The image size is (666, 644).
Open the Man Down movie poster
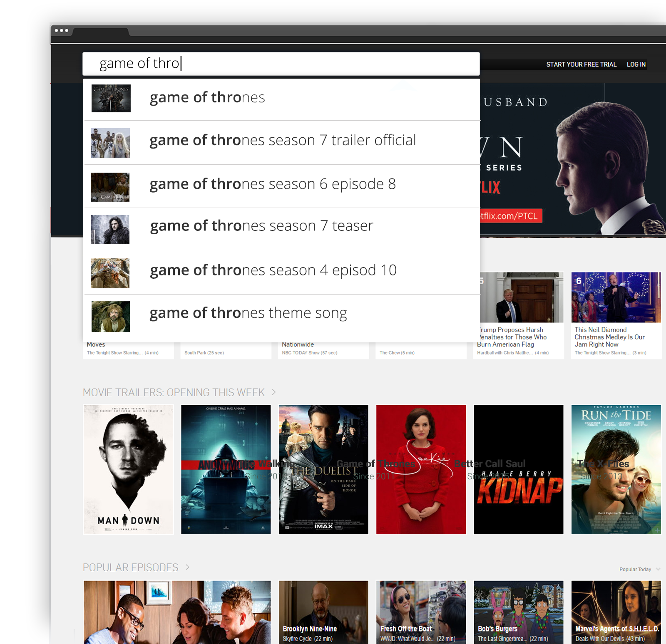click(x=128, y=470)
